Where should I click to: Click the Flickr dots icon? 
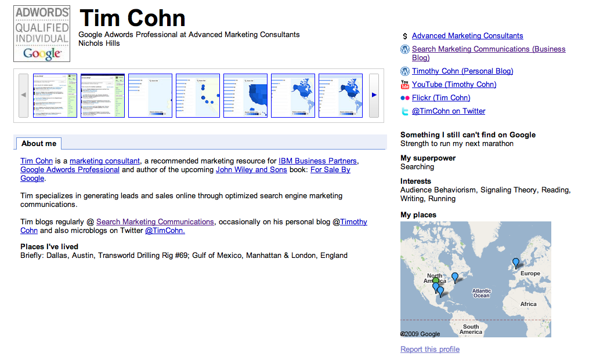coord(405,98)
